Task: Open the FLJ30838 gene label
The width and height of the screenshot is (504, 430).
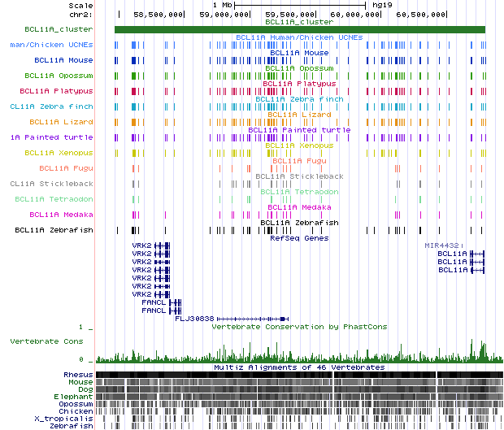Action: 194,318
